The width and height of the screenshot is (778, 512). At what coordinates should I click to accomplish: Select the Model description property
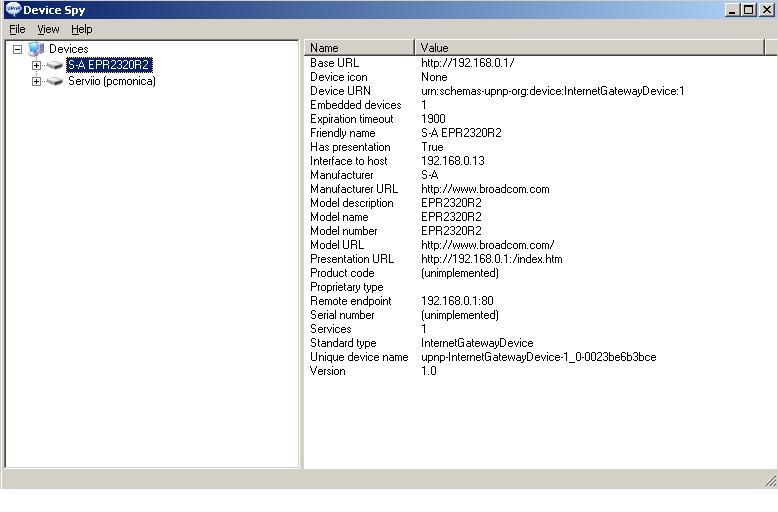(x=352, y=203)
